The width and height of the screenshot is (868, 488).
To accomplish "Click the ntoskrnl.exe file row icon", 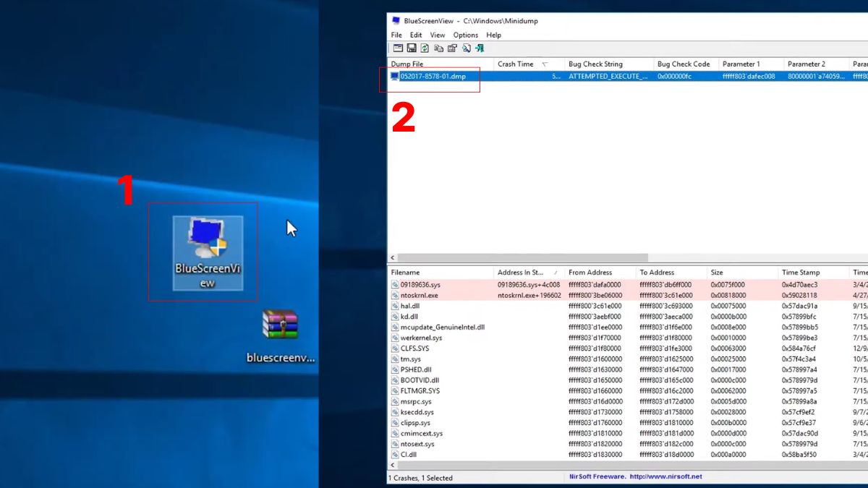I will click(x=395, y=296).
